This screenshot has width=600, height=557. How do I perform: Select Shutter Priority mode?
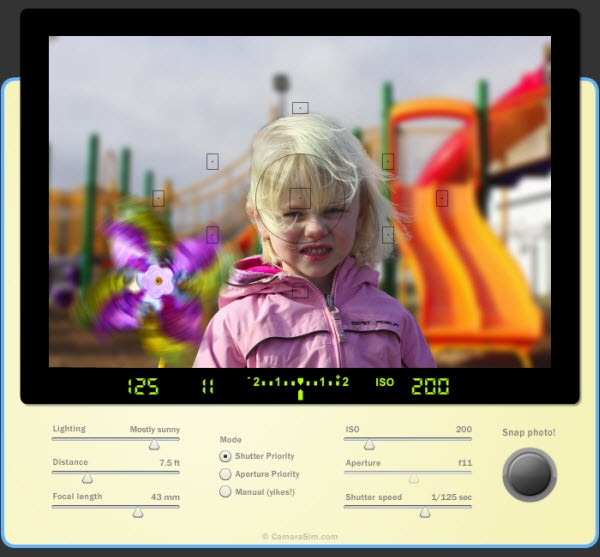[225, 456]
